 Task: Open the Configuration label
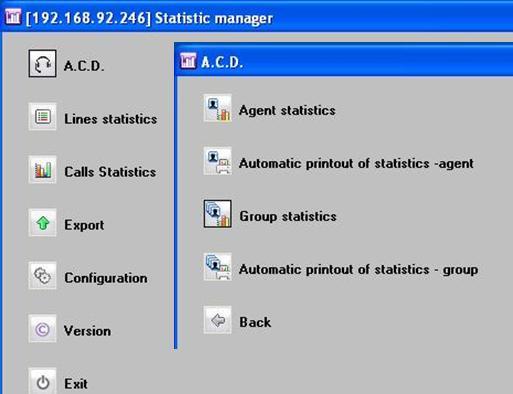click(106, 278)
